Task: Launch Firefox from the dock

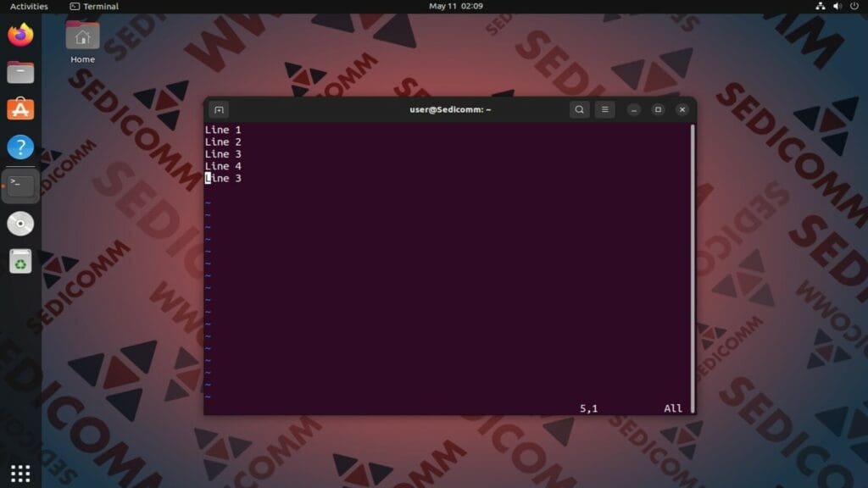Action: point(20,35)
